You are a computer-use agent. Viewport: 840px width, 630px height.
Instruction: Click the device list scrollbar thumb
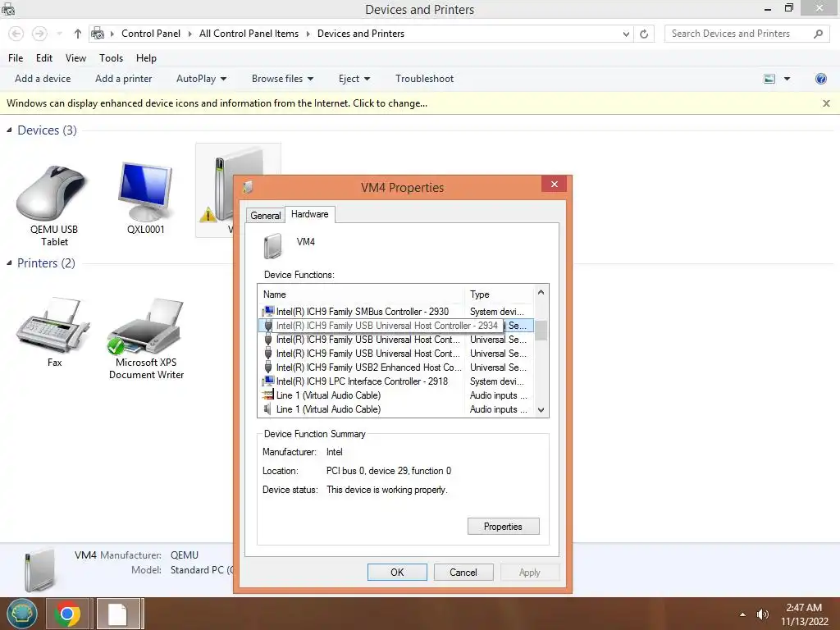[x=541, y=330]
